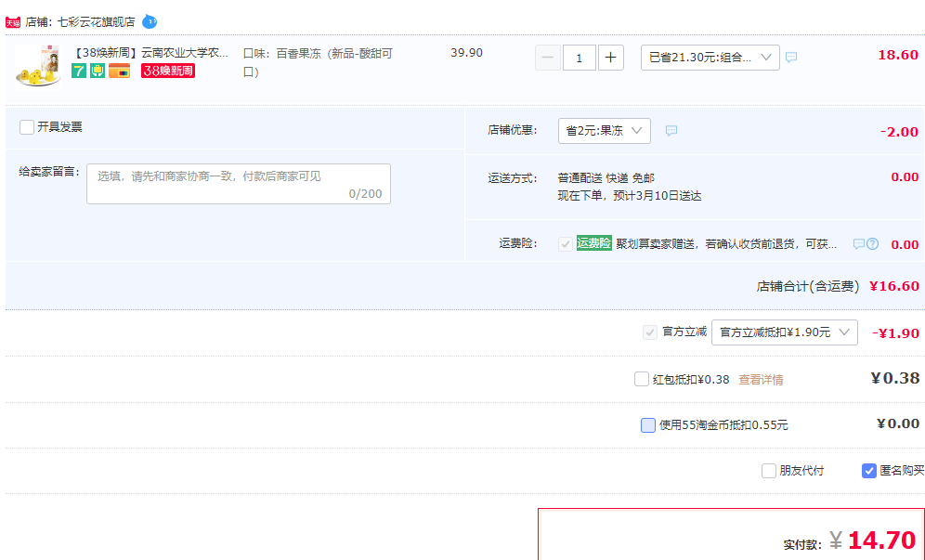Screen dimensions: 925x560
Task: Toggle the 运费险 insurance checkbox
Action: [x=566, y=243]
